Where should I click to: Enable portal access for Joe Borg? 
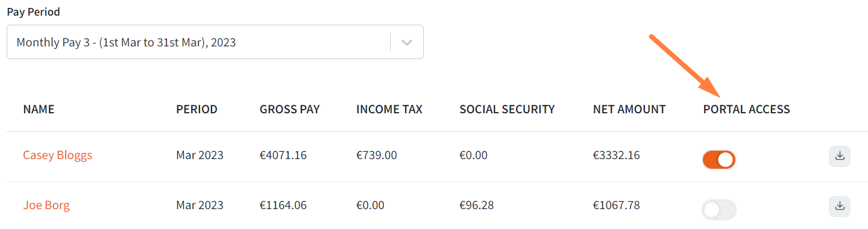click(x=719, y=210)
